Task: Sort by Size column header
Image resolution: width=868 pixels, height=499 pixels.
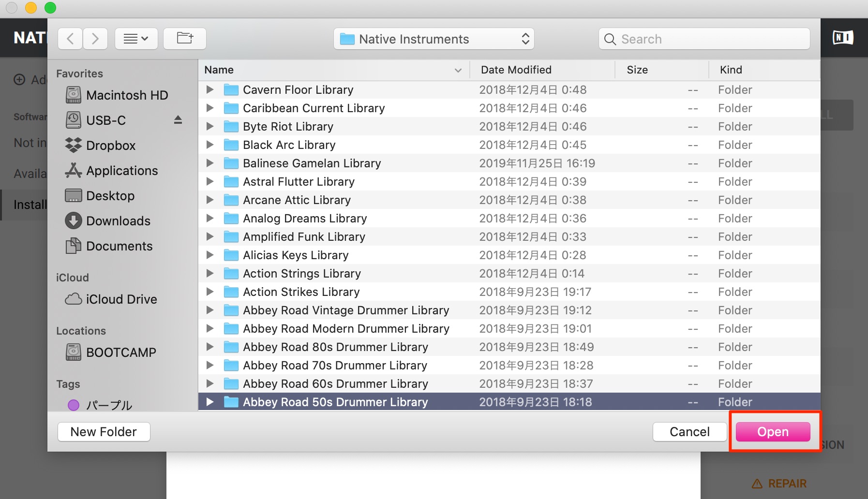Action: click(x=662, y=70)
